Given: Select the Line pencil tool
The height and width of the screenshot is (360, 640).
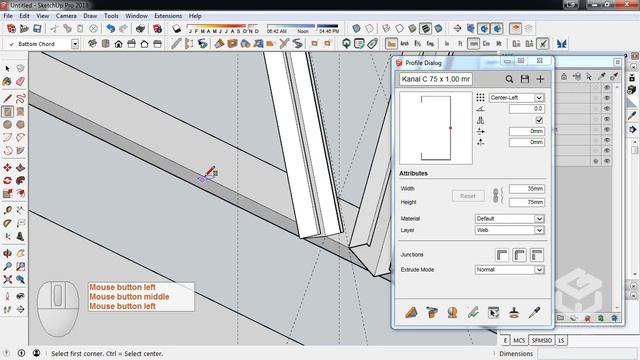Looking at the screenshot, I should point(7,98).
